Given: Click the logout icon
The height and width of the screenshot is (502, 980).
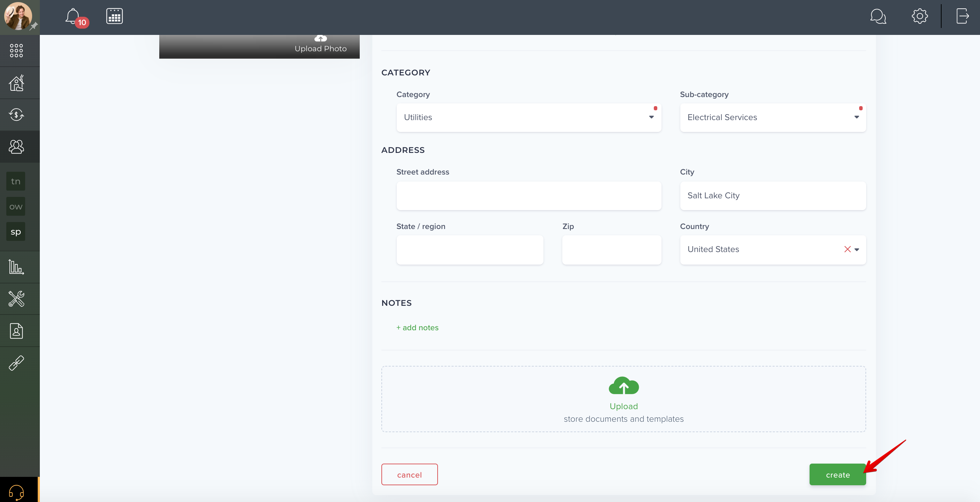Looking at the screenshot, I should (963, 16).
